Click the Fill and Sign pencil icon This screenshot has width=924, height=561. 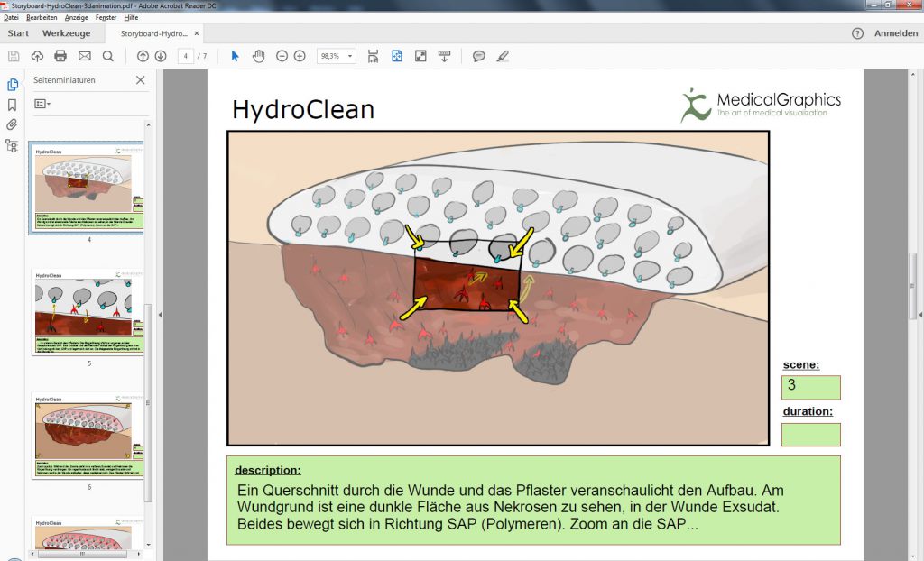coord(502,55)
